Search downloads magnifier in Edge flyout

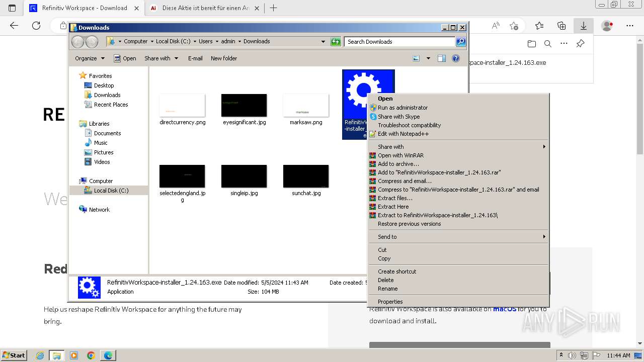pos(548,44)
